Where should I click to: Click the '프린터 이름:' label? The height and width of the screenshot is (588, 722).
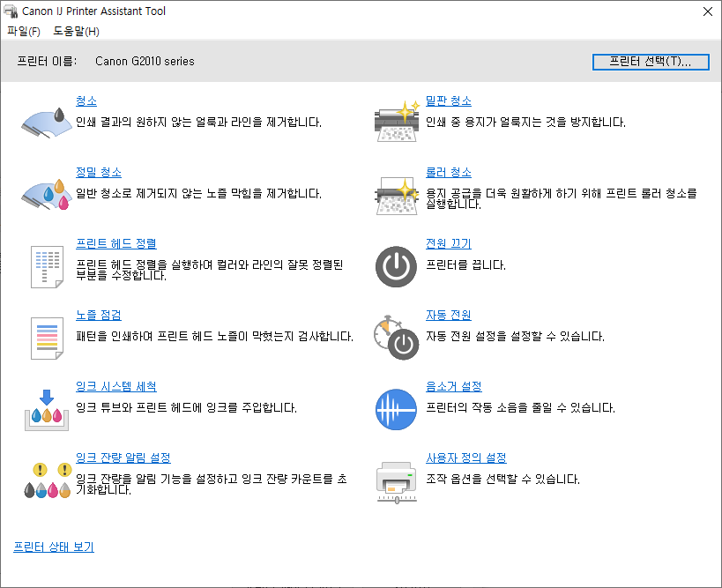[47, 61]
